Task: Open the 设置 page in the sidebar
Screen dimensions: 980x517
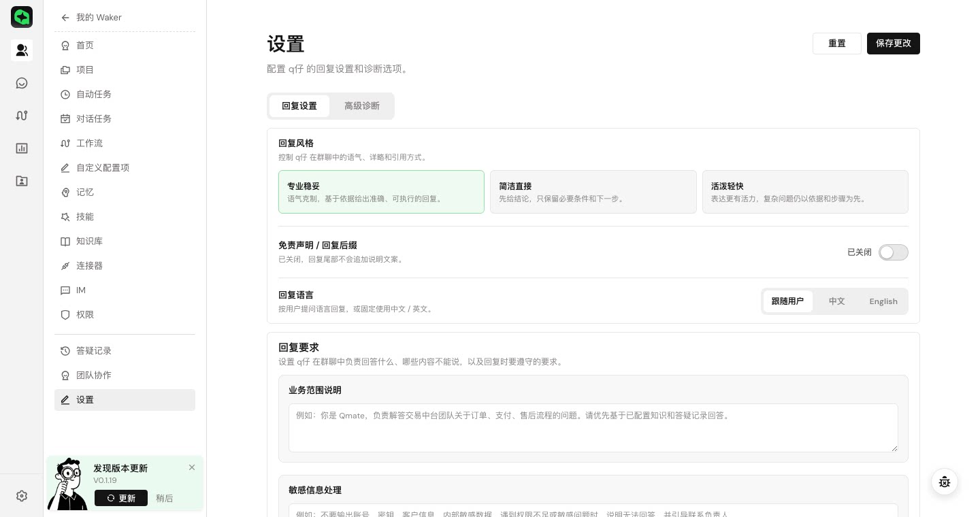Action: pos(125,400)
